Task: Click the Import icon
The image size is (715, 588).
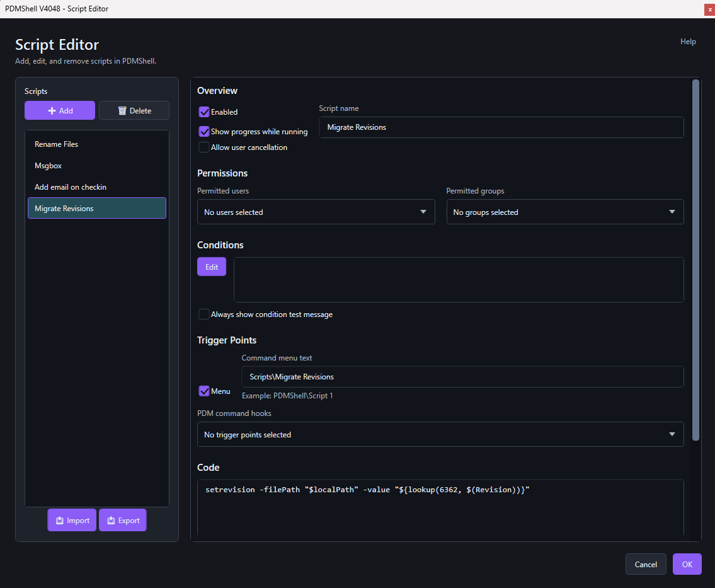Action: 60,521
